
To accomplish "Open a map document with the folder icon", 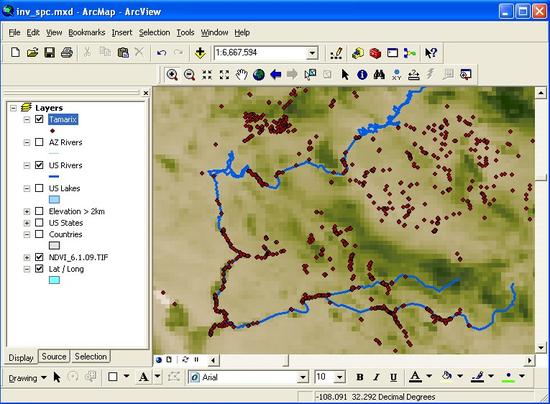I will click(x=32, y=53).
